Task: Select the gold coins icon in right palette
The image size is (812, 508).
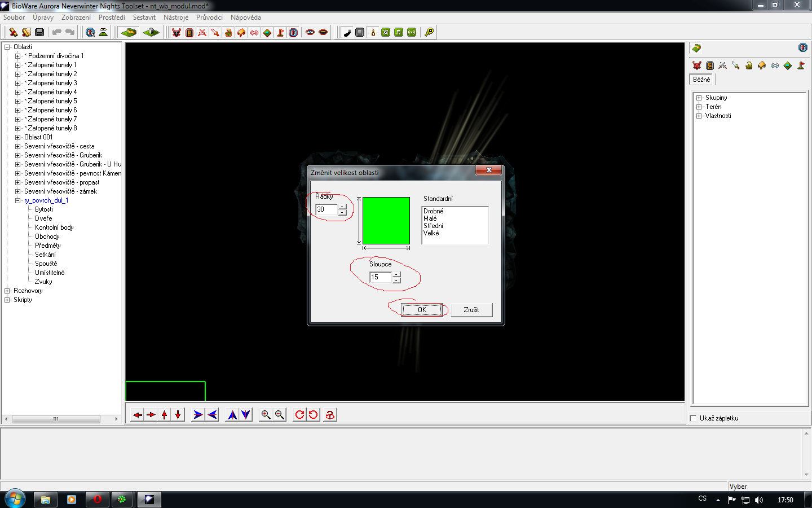Action: 749,65
